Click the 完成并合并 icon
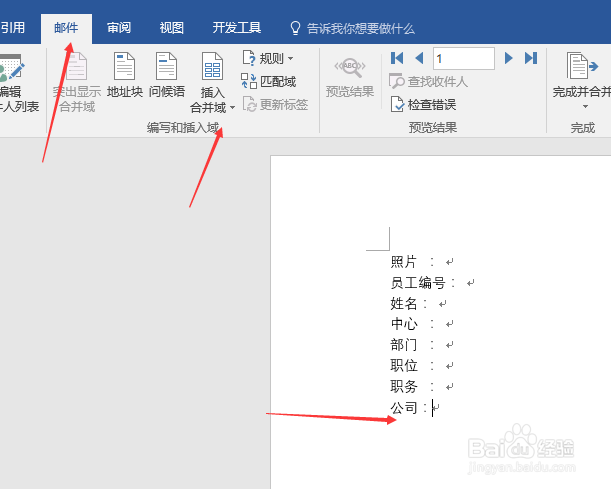The height and width of the screenshot is (489, 611). (582, 66)
